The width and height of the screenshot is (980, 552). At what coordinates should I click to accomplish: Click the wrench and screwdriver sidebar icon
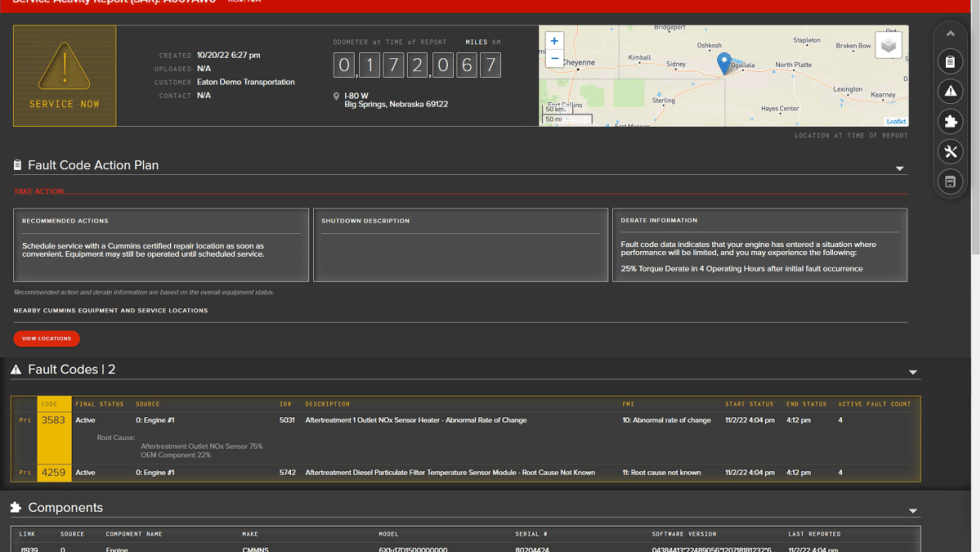pos(950,152)
